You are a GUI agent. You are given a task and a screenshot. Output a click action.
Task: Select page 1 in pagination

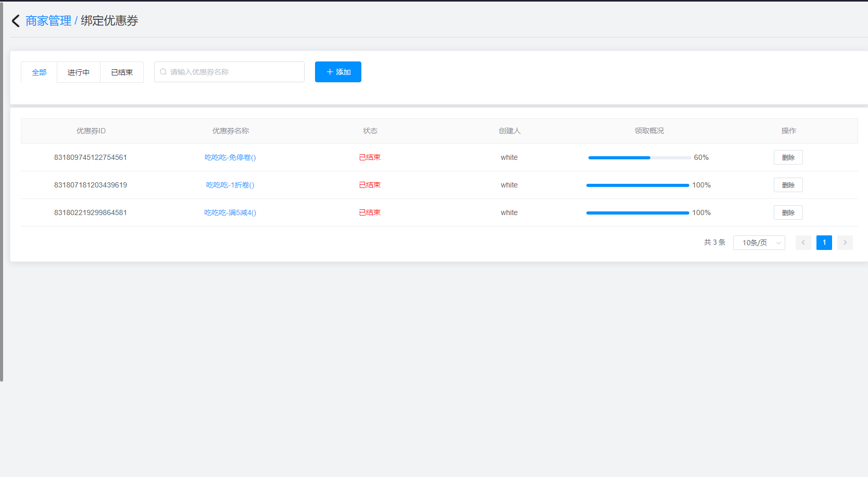(x=824, y=243)
